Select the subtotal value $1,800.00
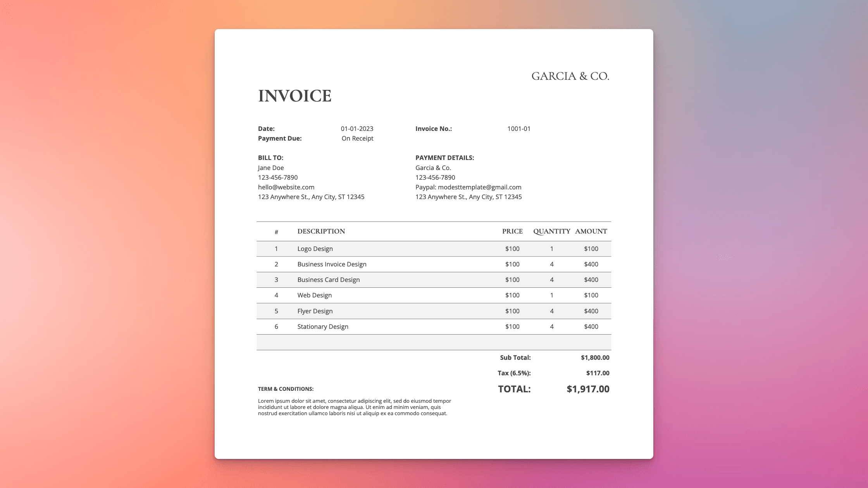The width and height of the screenshot is (868, 488). (x=595, y=357)
